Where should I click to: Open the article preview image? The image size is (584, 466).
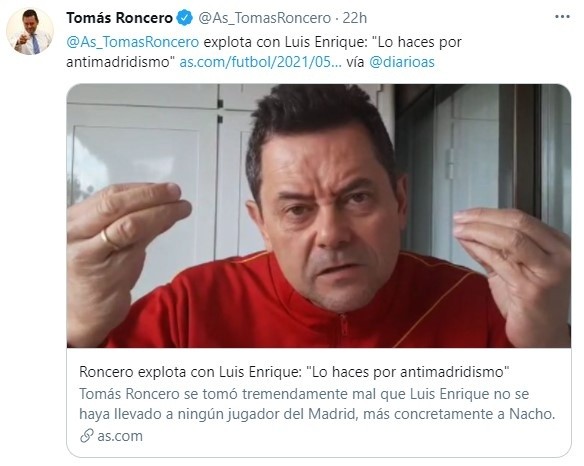point(319,216)
